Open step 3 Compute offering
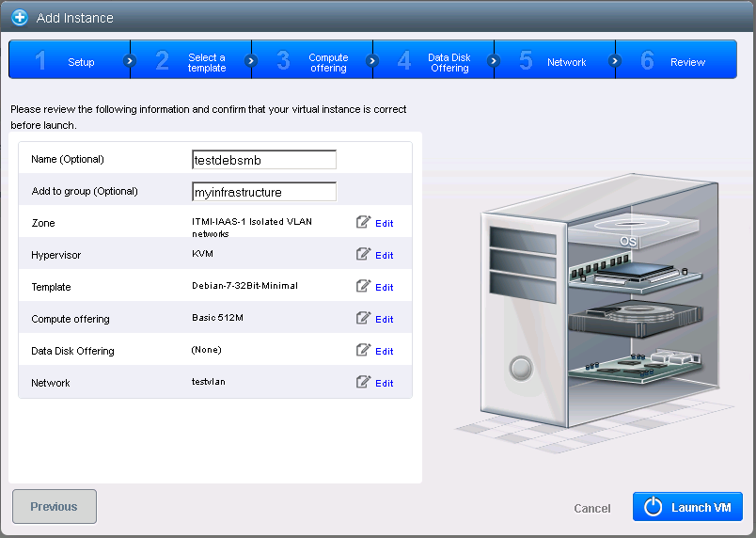756x538 pixels. coord(313,62)
